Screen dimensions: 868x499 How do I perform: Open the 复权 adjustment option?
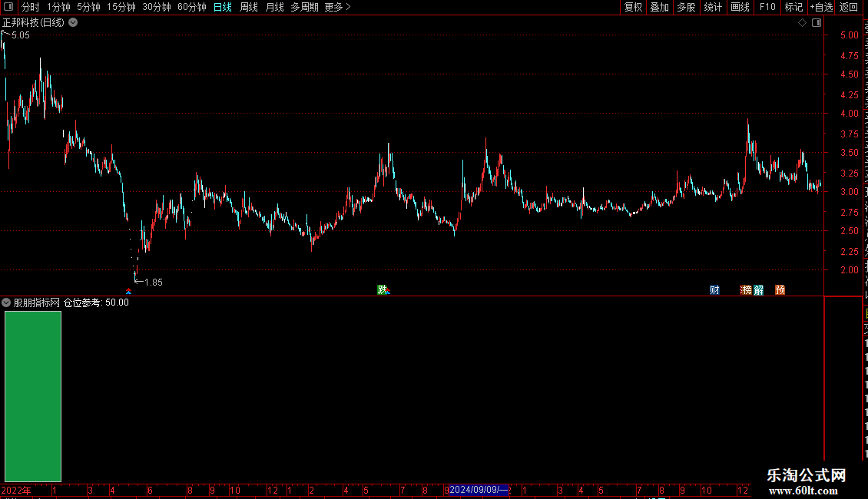pyautogui.click(x=633, y=7)
